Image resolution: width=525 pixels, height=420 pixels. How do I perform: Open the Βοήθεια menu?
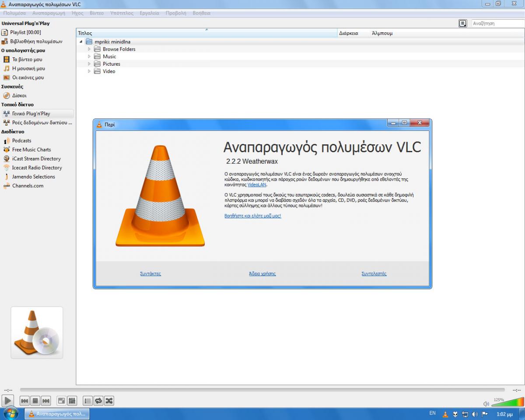coord(202,13)
